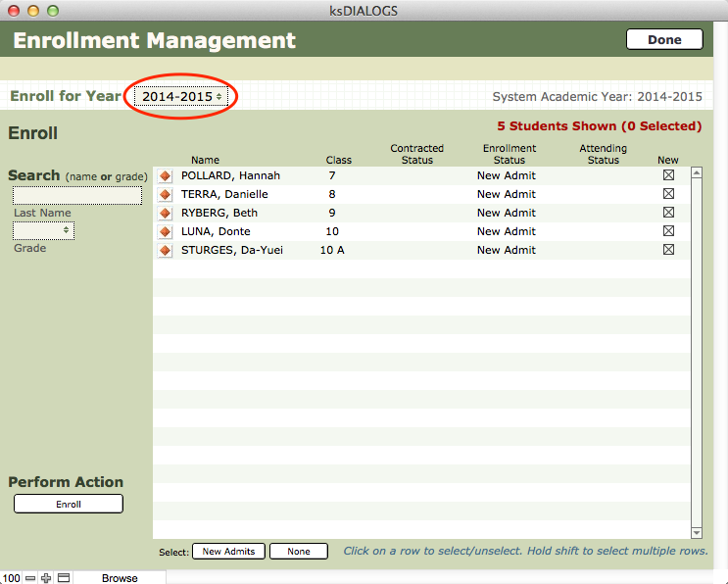
Task: Click New Admit status for LUNA, Donte
Action: [x=506, y=231]
